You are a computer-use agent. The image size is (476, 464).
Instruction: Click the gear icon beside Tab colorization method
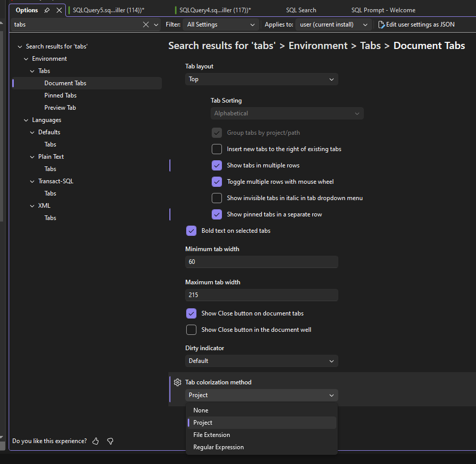(178, 382)
